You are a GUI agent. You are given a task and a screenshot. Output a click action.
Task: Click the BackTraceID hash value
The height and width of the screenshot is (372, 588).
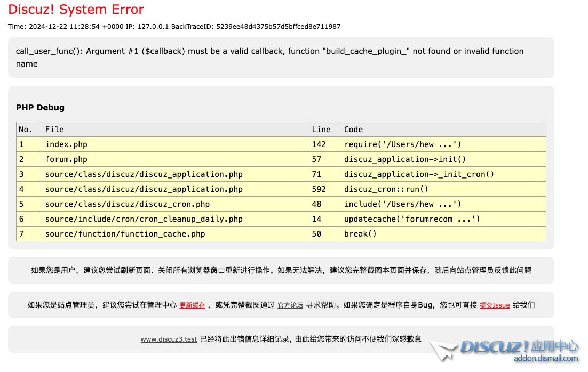pyautogui.click(x=278, y=26)
